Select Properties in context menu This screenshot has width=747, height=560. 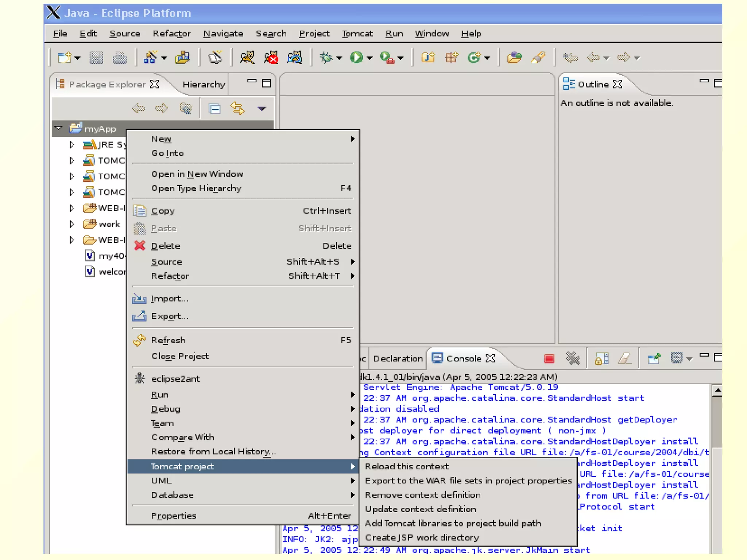(x=243, y=516)
